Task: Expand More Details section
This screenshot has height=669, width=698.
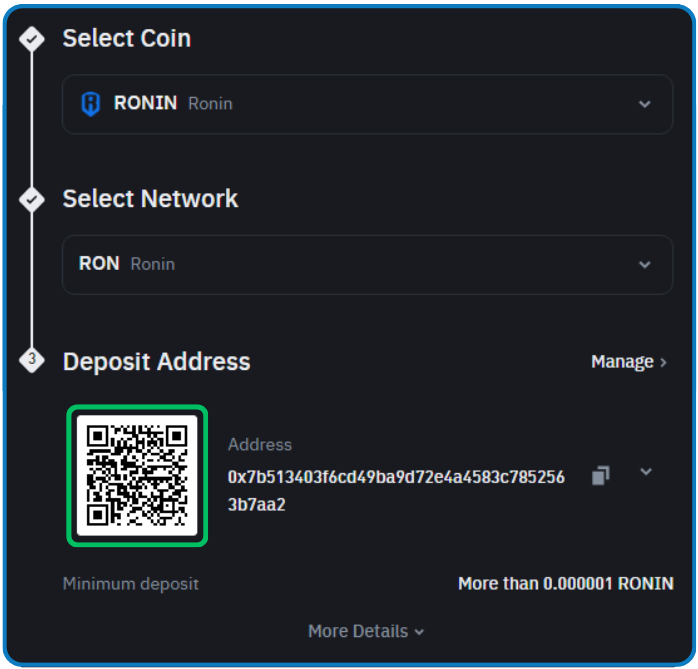Action: click(x=366, y=631)
